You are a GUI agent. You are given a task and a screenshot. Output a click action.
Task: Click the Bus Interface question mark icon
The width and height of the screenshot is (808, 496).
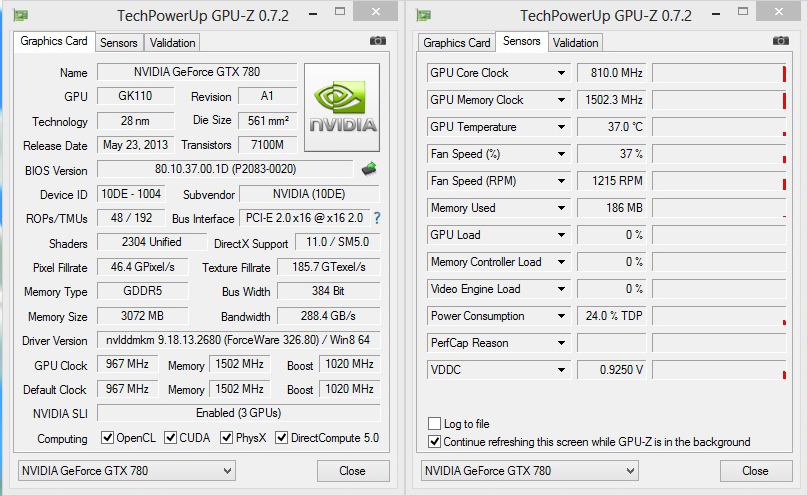click(x=377, y=218)
